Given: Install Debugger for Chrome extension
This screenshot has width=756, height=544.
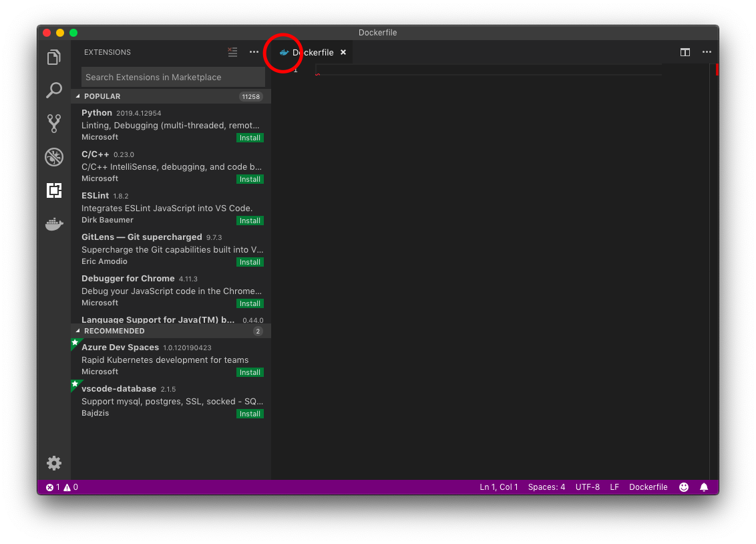Looking at the screenshot, I should point(250,304).
